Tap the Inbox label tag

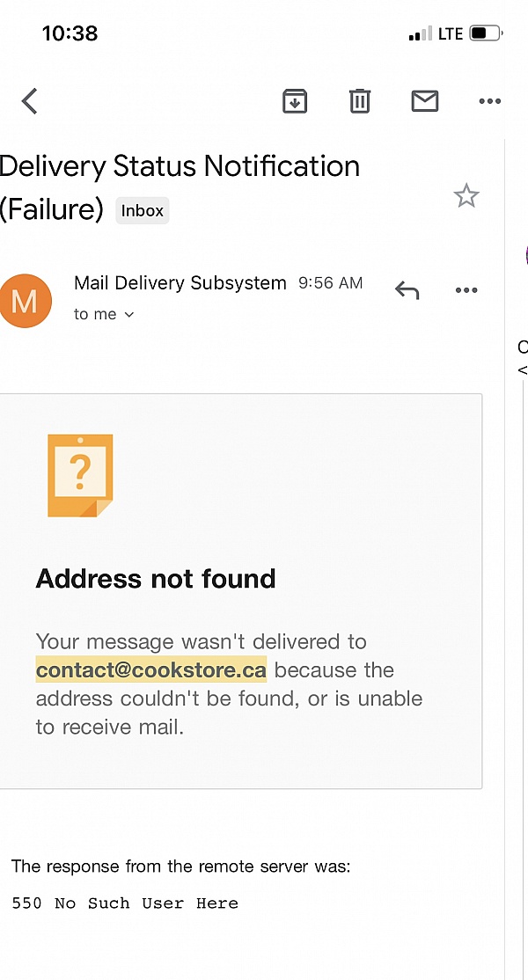pyautogui.click(x=143, y=210)
